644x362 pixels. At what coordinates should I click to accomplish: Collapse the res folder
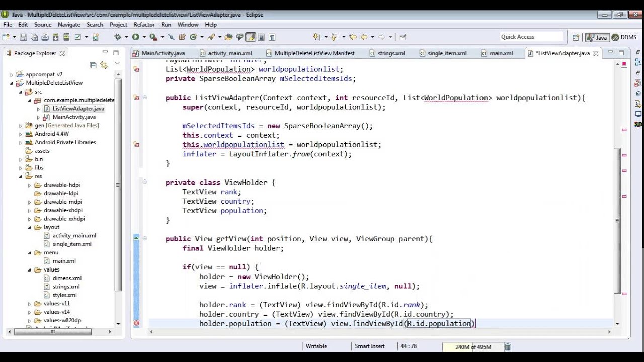[21, 176]
